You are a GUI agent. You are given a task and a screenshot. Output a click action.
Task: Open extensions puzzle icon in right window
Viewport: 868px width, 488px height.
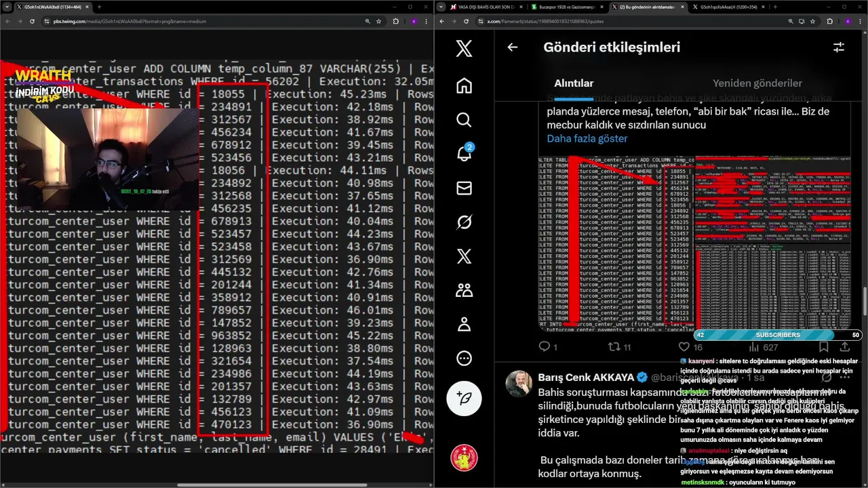pyautogui.click(x=830, y=21)
